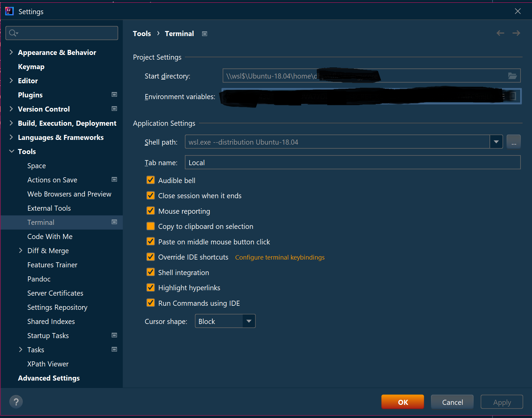This screenshot has width=532, height=418.
Task: Browse Start directory with folder icon
Action: click(x=512, y=76)
